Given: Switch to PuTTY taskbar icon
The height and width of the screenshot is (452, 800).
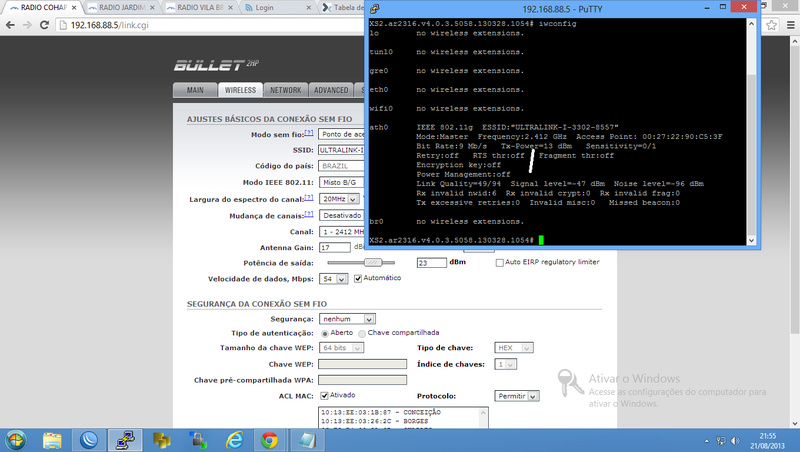Looking at the screenshot, I should pyautogui.click(x=125, y=440).
